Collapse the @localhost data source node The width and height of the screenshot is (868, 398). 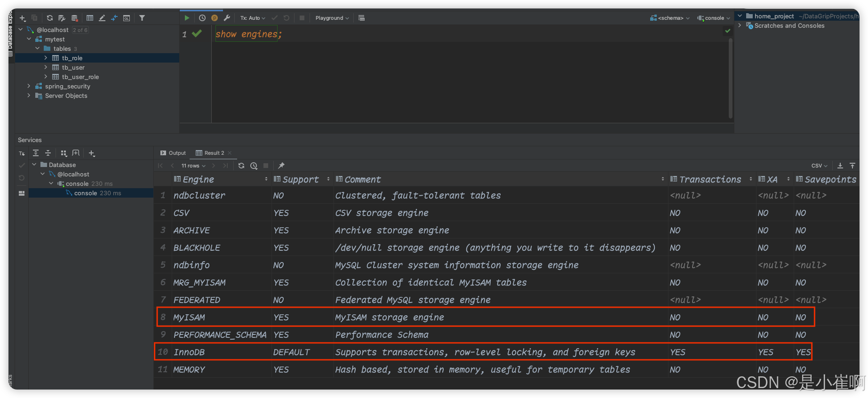[x=21, y=30]
